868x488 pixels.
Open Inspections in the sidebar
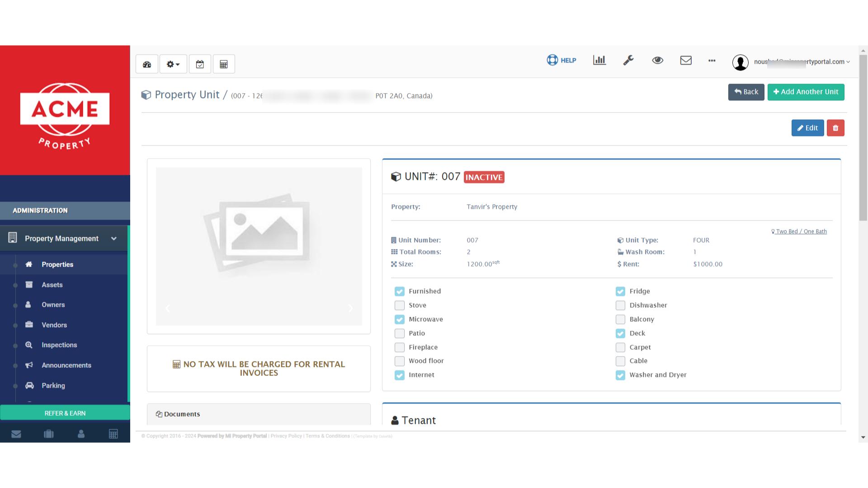pos(59,345)
